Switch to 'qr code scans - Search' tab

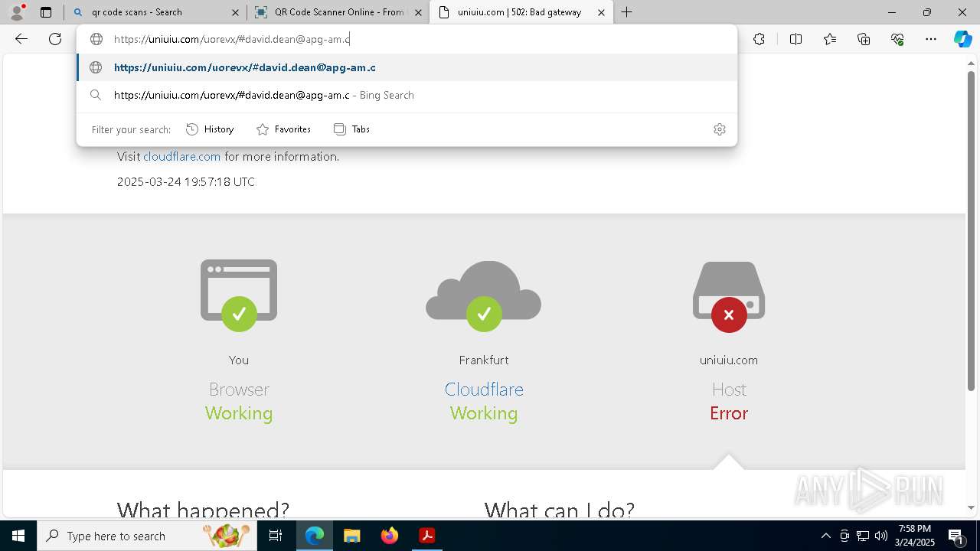[x=155, y=12]
